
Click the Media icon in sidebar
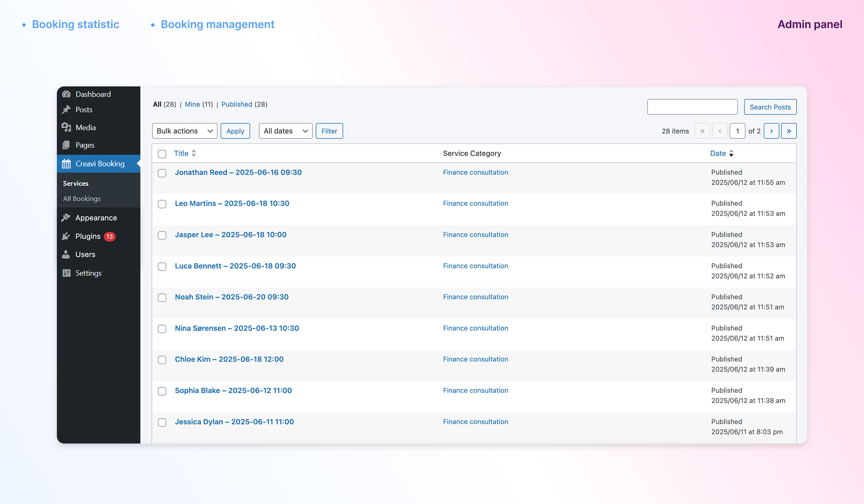click(x=66, y=127)
